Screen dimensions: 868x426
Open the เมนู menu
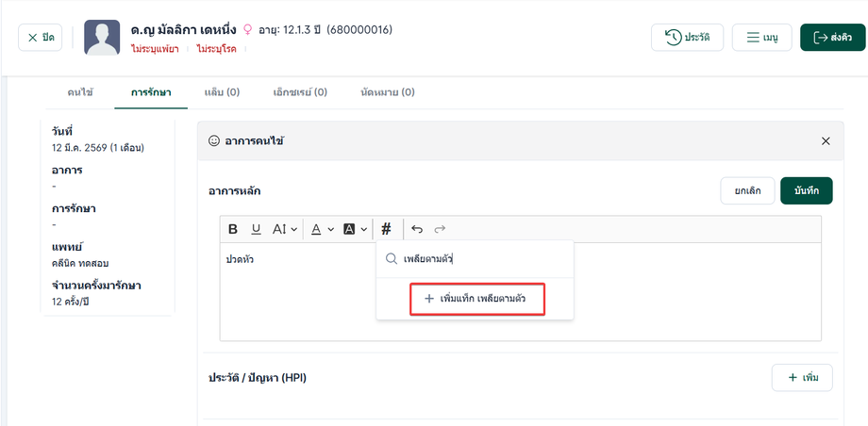(761, 38)
